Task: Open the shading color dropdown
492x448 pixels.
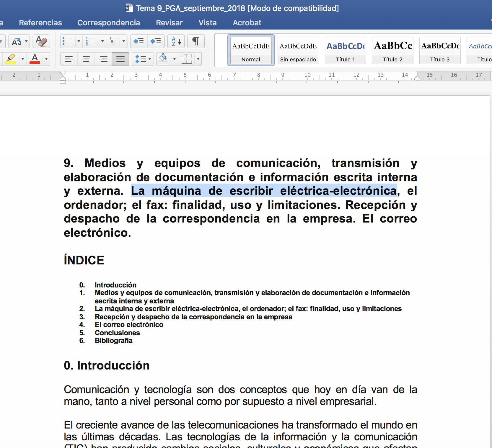Action: click(x=175, y=59)
